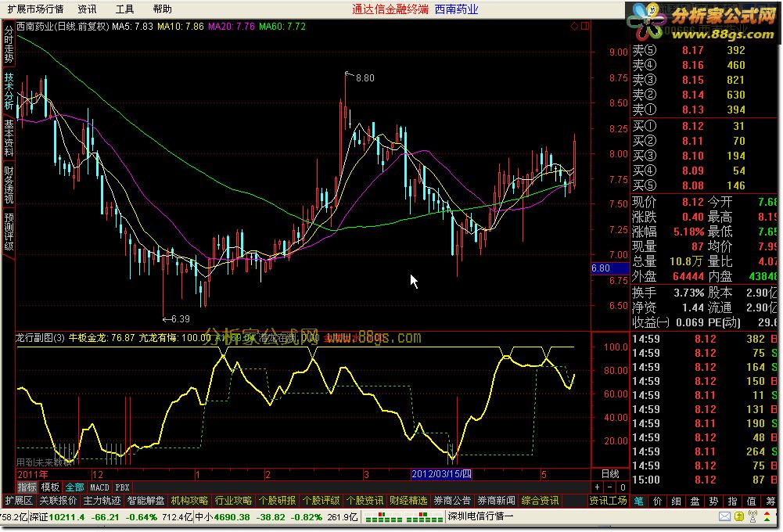
Task: Click MA20: 7.76 label in chart header
Action: pos(232,27)
